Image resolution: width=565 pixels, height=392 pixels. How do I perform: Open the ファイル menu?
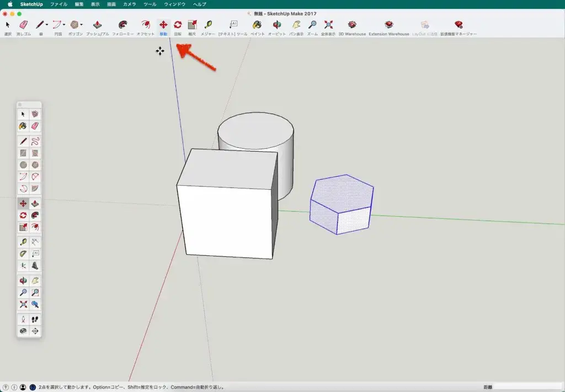[x=58, y=4]
